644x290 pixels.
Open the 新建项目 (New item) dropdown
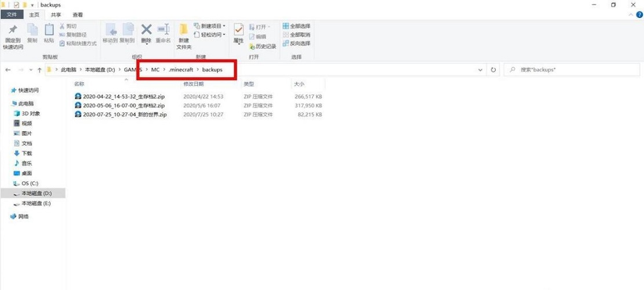point(209,26)
